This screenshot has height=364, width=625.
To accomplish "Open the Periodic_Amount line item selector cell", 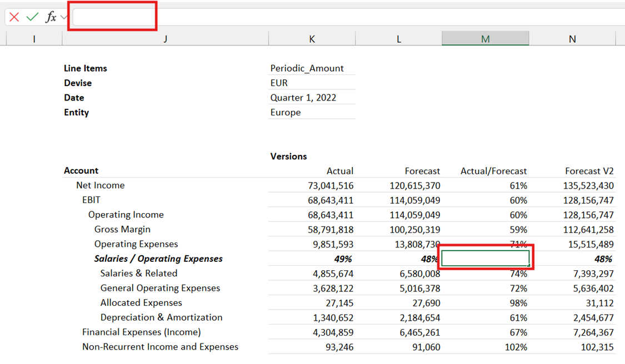I will pos(311,68).
